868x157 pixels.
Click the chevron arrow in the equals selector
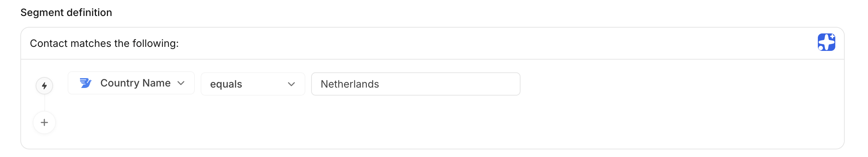[291, 84]
